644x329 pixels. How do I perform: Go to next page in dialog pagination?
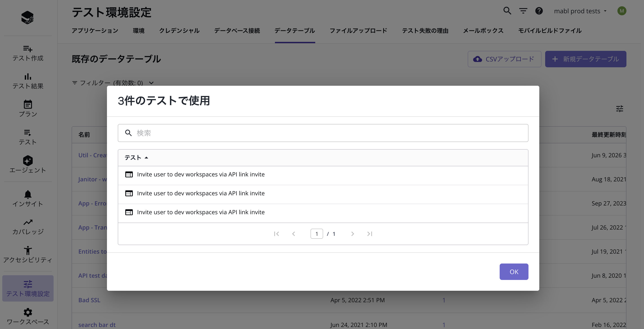[x=352, y=234]
